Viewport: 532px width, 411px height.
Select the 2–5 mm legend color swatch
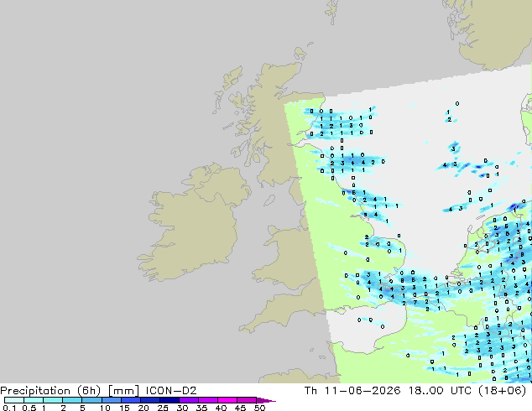(72, 400)
